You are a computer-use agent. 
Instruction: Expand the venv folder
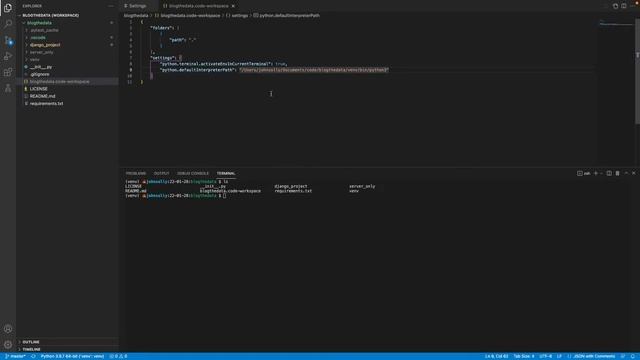click(x=67, y=60)
